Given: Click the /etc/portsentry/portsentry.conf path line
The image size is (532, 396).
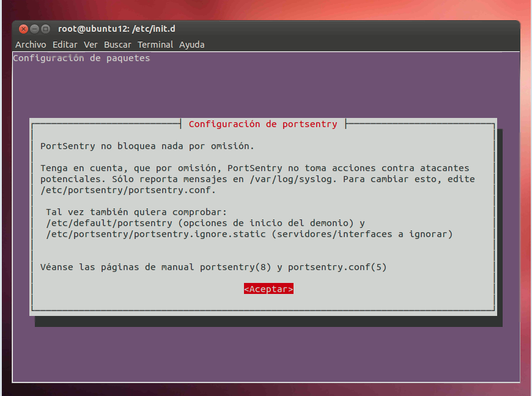Looking at the screenshot, I should (128, 190).
